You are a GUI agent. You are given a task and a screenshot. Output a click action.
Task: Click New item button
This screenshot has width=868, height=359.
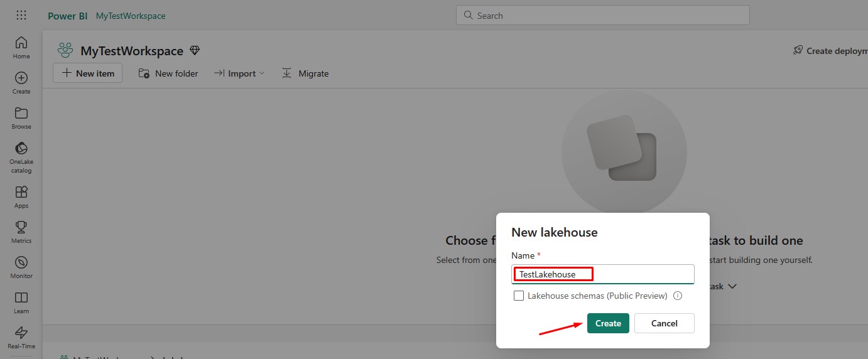[x=87, y=73]
